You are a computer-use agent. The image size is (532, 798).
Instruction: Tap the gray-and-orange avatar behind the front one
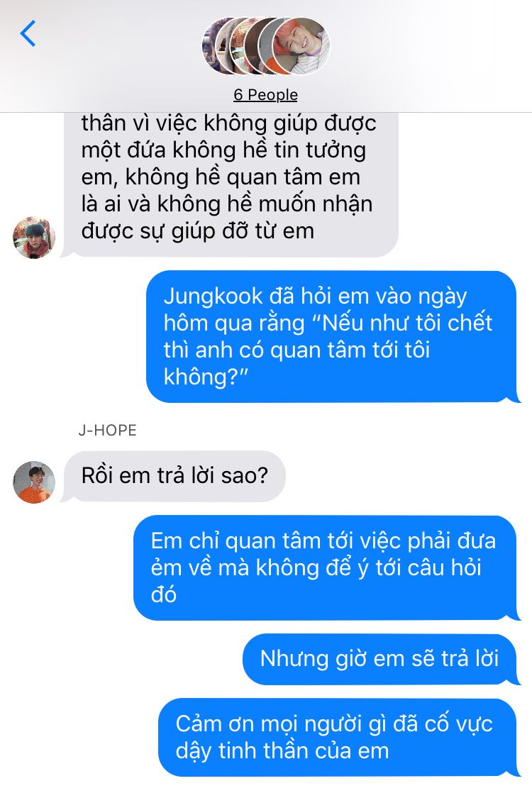[265, 46]
